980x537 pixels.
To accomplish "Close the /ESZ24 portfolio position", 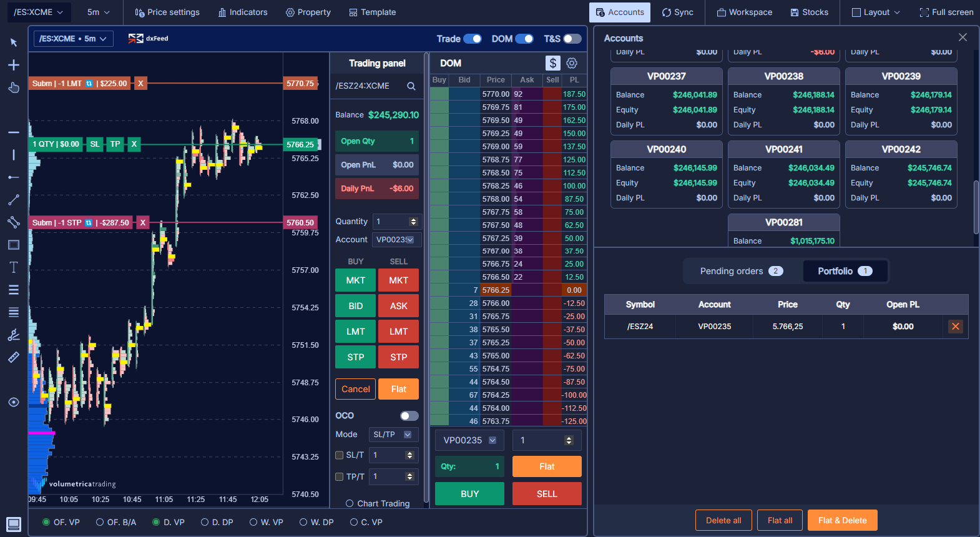I will pos(955,327).
